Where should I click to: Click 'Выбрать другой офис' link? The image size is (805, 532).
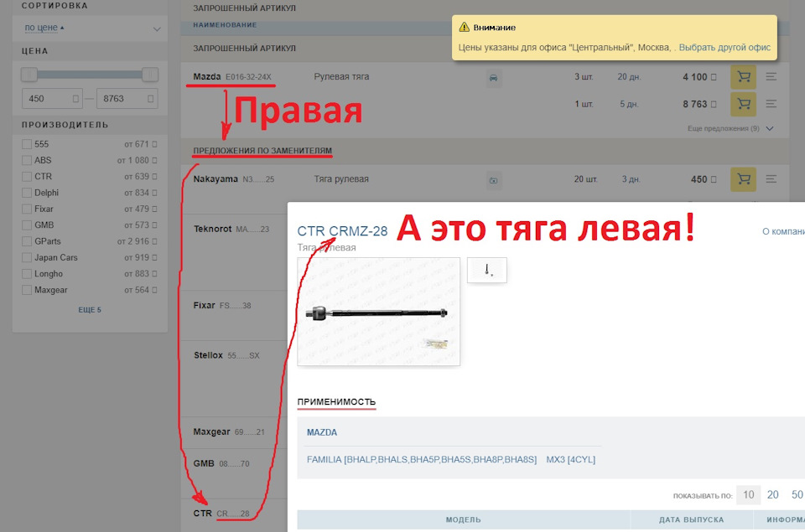(724, 47)
